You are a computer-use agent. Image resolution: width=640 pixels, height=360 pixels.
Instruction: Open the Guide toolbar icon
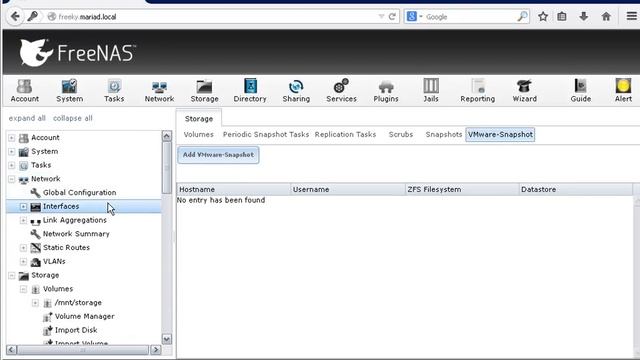[x=580, y=90]
